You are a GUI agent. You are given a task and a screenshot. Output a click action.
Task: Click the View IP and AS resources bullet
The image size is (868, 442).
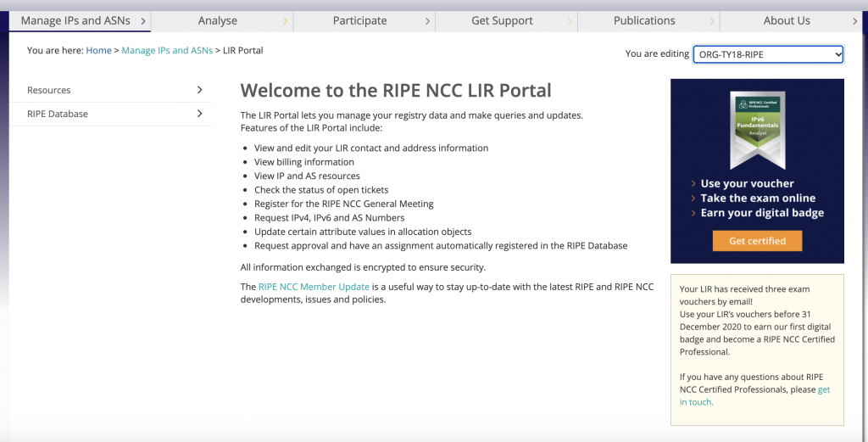click(x=307, y=176)
